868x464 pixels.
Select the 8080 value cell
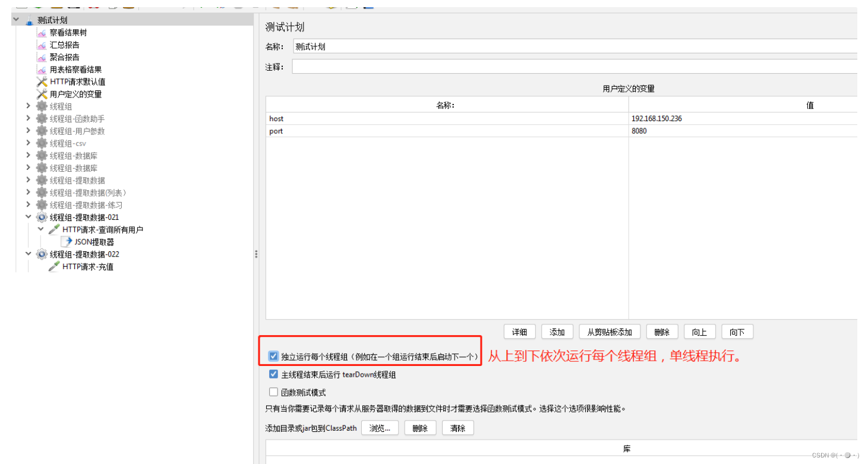[x=743, y=131]
